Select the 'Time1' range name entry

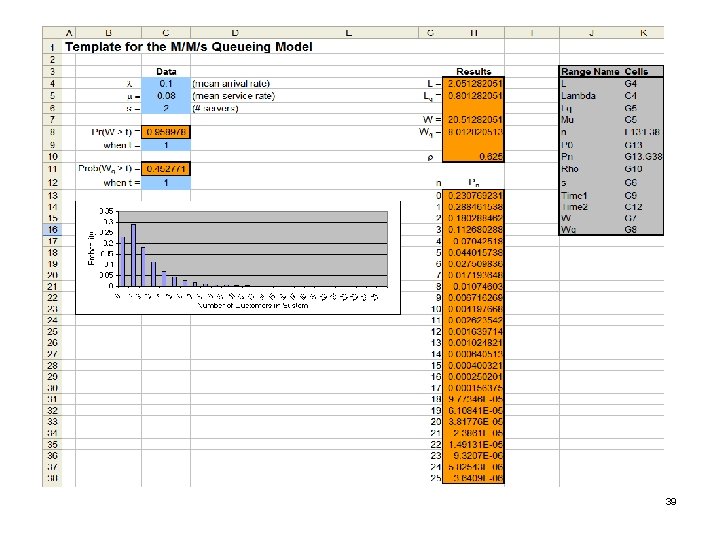(574, 196)
